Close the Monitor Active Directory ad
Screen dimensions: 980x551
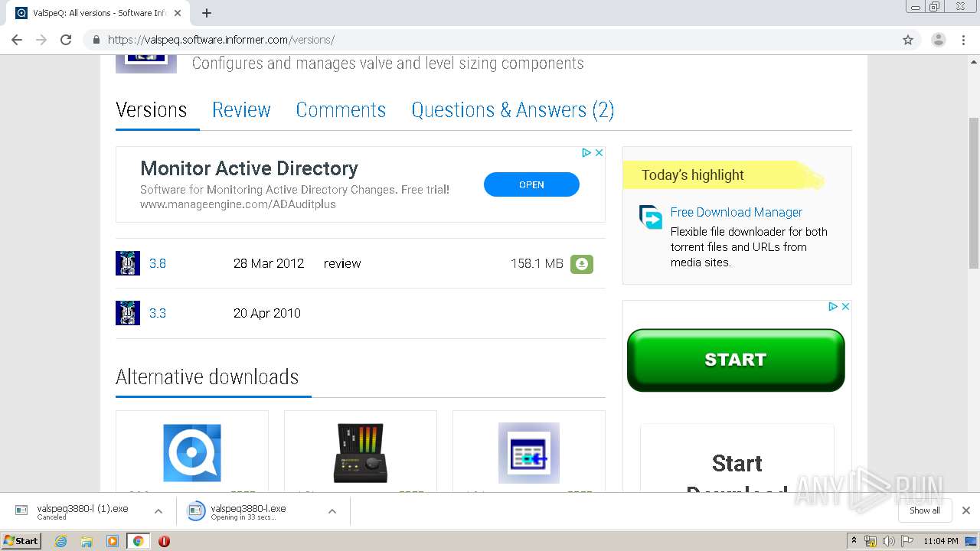click(x=599, y=153)
